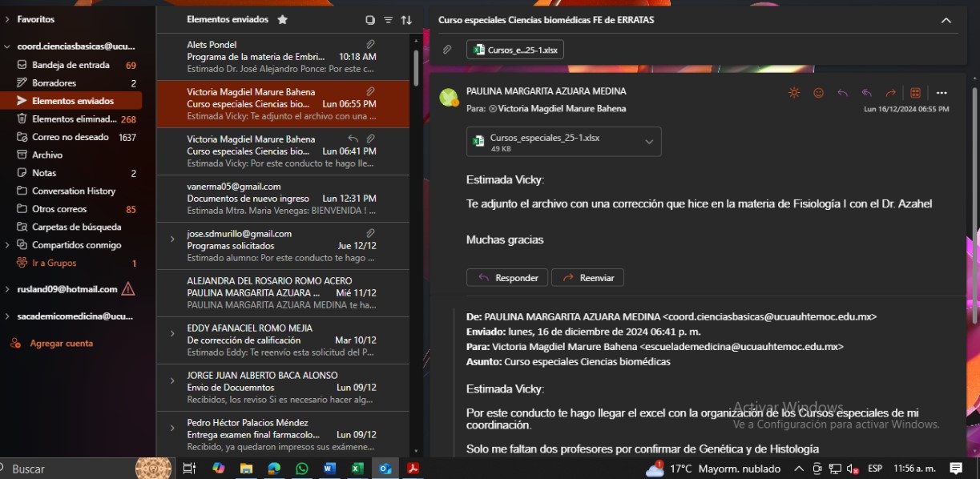Open Task View in the taskbar

tap(190, 469)
